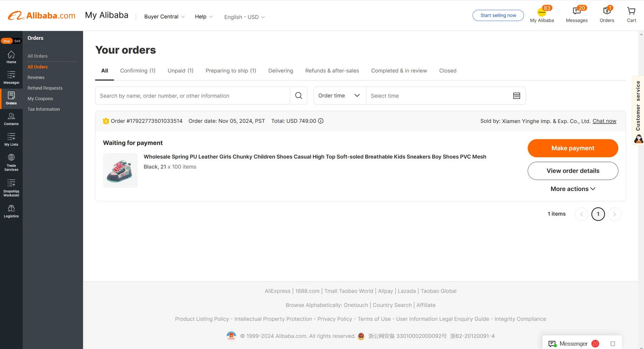Screen dimensions: 644x349
Task: Click the Make payment button
Action: [573, 148]
